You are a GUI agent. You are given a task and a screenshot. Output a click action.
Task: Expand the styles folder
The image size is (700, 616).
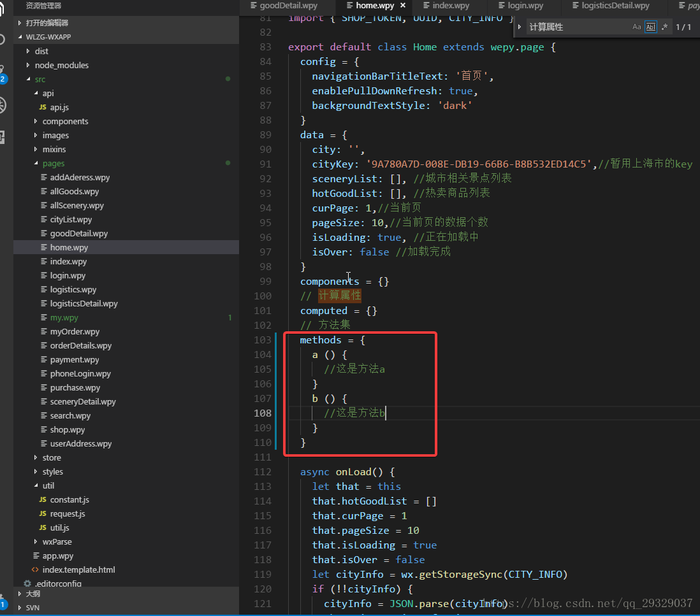tap(36, 471)
